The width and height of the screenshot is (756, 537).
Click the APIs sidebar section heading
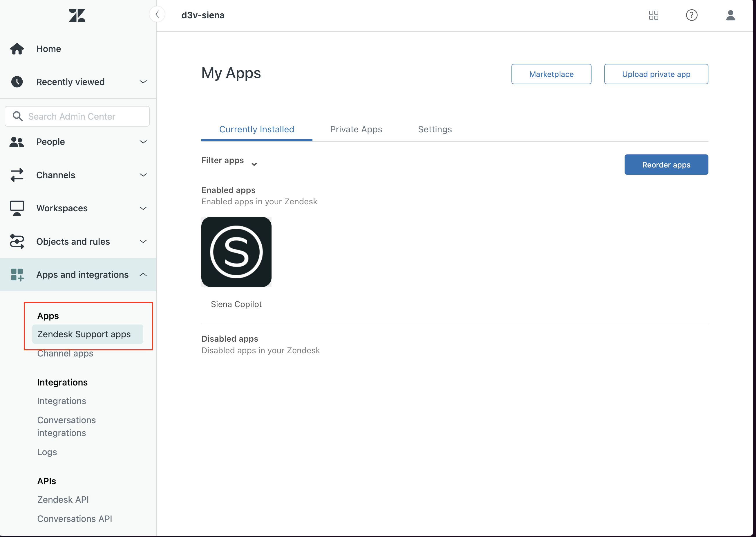(47, 481)
